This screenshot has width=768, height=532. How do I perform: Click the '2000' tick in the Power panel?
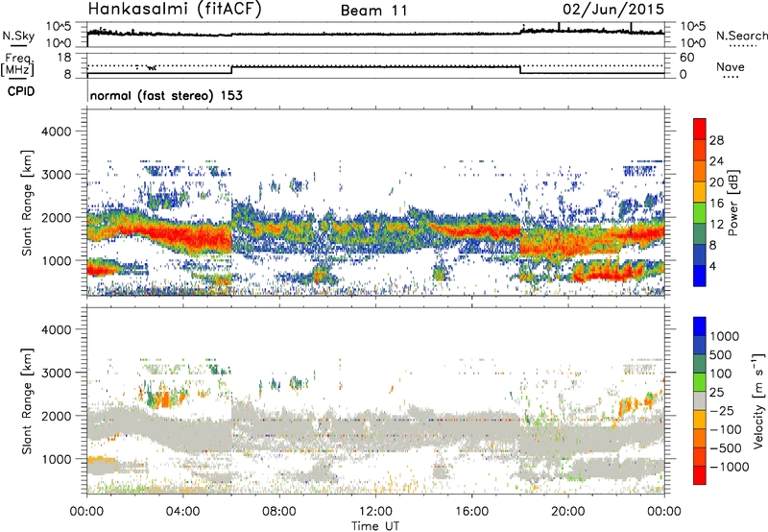coord(56,217)
